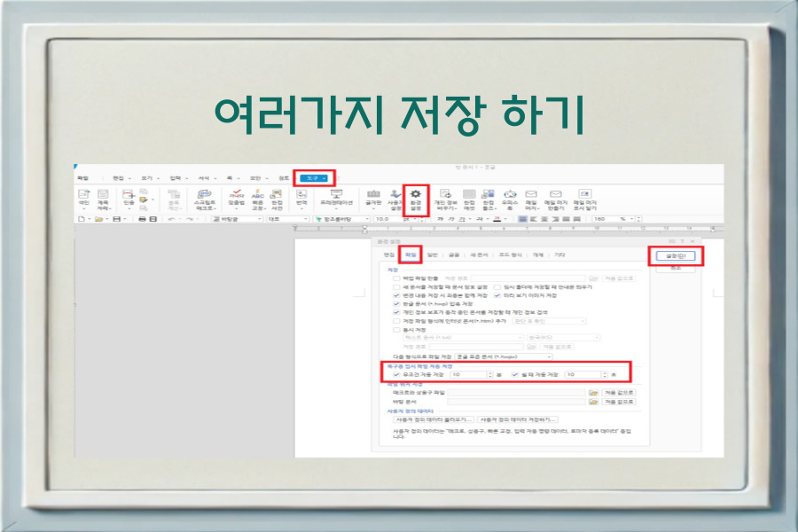
Task: Click stepper arrows of 무조건 자동 저장 value
Action: click(490, 375)
